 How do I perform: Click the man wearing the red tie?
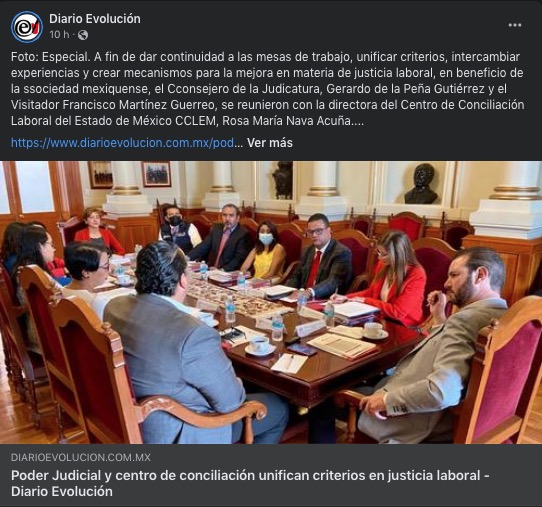pyautogui.click(x=320, y=255)
